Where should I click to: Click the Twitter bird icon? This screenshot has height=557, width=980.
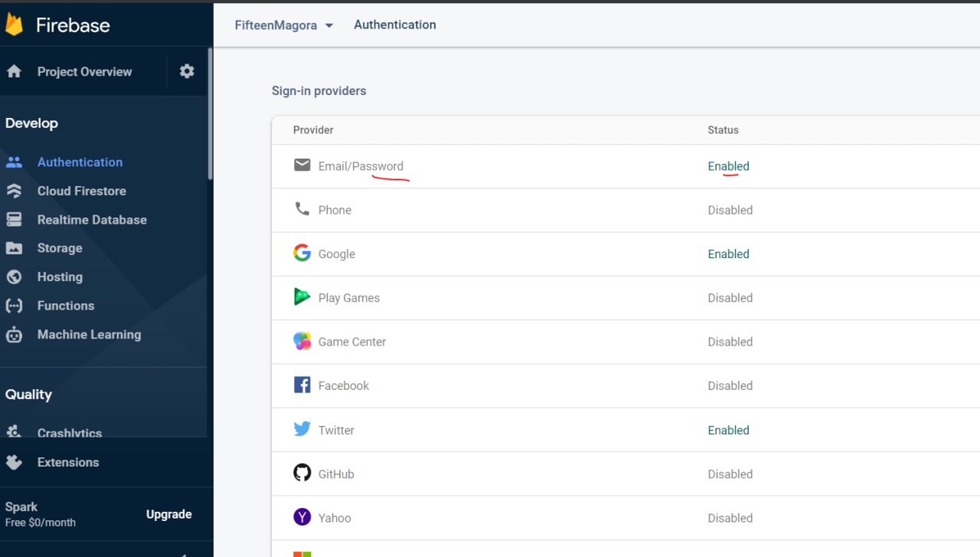[302, 429]
